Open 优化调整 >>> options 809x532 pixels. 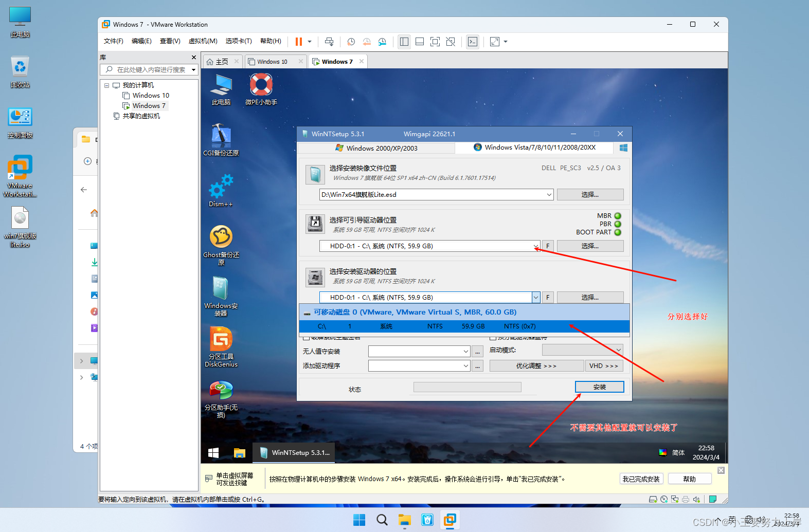point(536,365)
